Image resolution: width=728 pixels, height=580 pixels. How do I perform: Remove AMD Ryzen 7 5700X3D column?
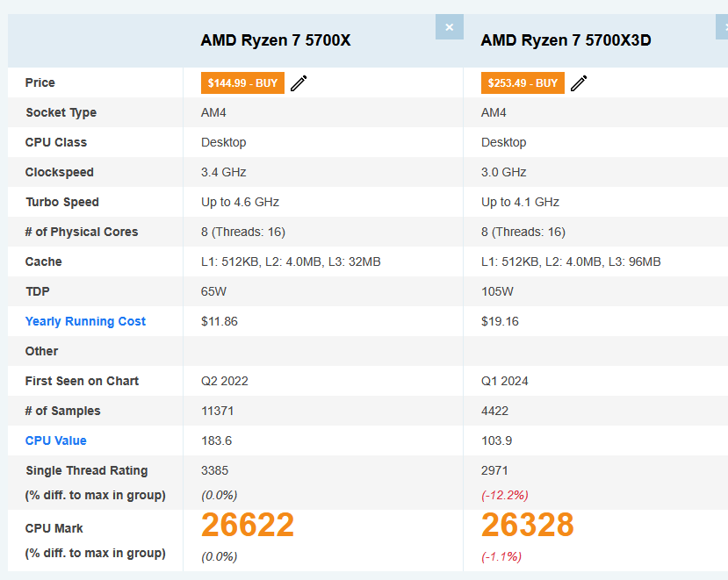pos(722,27)
